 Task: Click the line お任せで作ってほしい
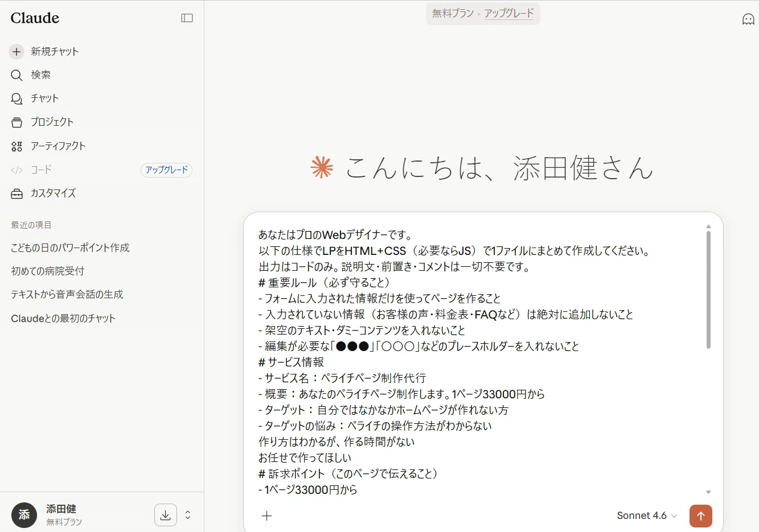(305, 458)
